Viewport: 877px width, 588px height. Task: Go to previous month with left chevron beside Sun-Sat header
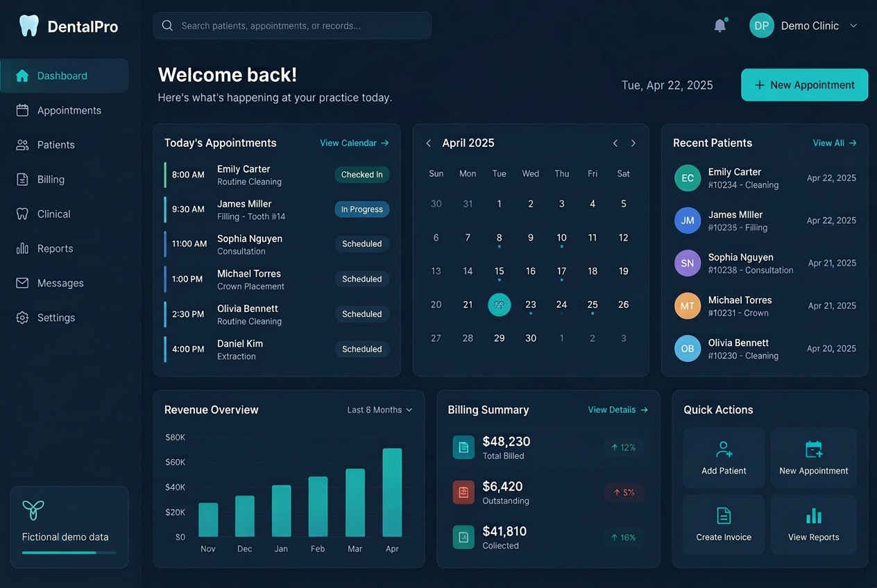click(x=615, y=143)
